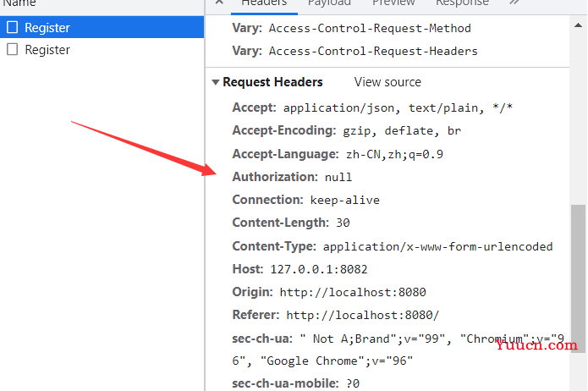Viewport: 588px width, 391px height.
Task: Click the vertical scrollbar thumb
Action: [x=578, y=278]
